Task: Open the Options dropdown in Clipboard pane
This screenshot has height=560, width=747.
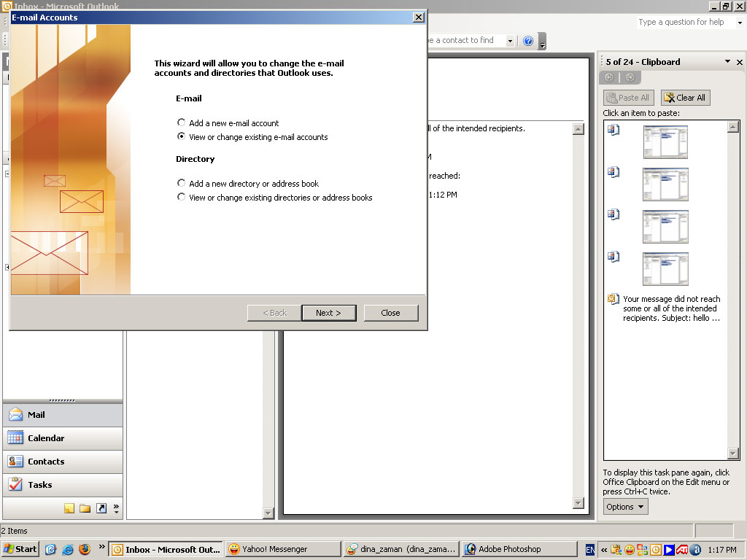Action: click(x=625, y=507)
